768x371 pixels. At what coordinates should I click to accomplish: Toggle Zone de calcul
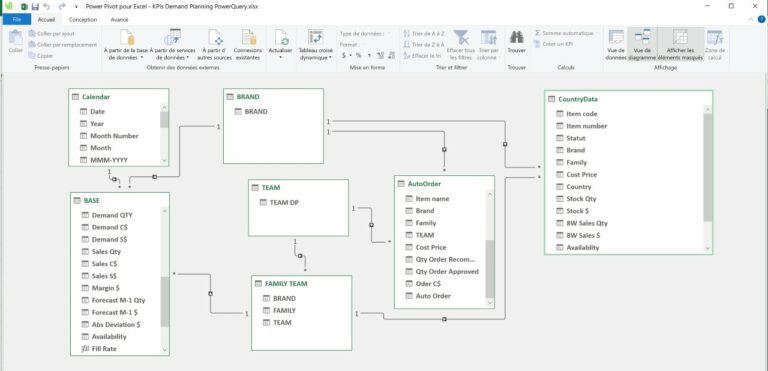tap(715, 45)
